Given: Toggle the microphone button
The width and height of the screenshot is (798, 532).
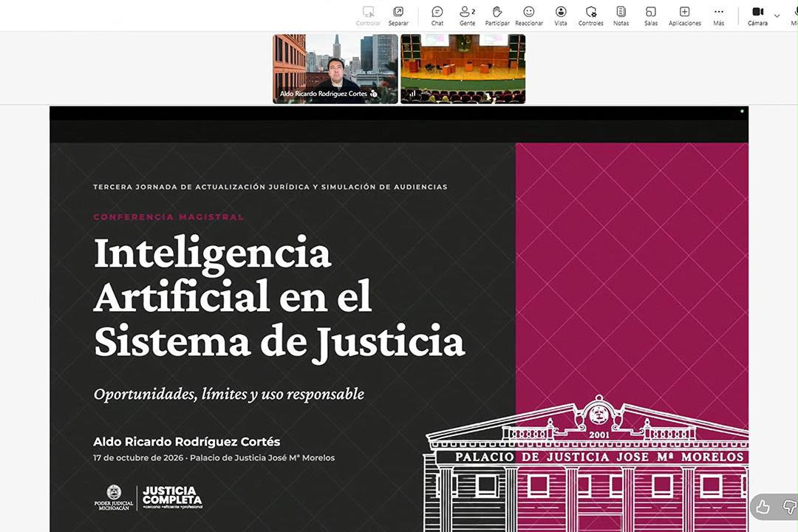Looking at the screenshot, I should pos(794,16).
